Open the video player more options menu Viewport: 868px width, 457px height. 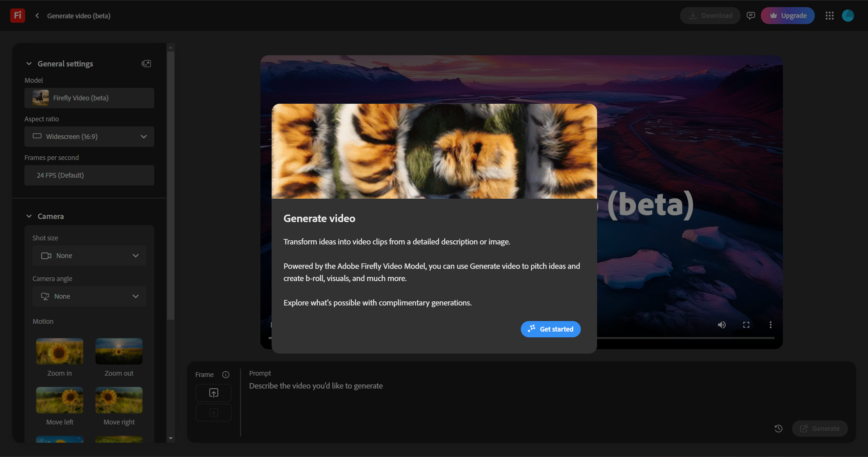(x=771, y=325)
